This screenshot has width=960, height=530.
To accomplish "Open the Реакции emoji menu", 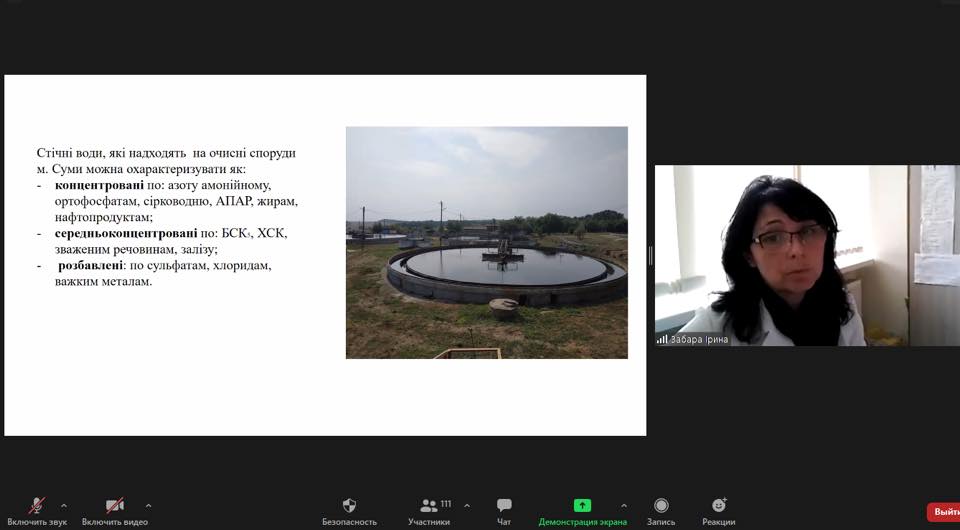I will click(718, 508).
